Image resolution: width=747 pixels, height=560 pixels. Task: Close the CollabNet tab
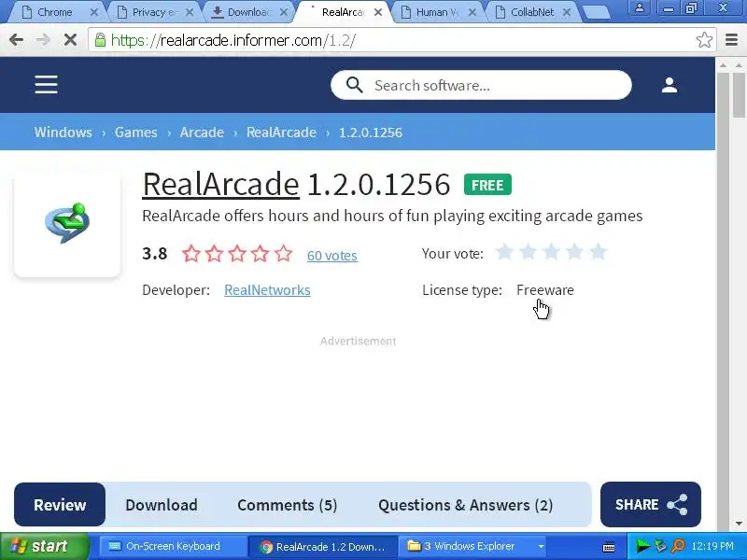tap(567, 12)
